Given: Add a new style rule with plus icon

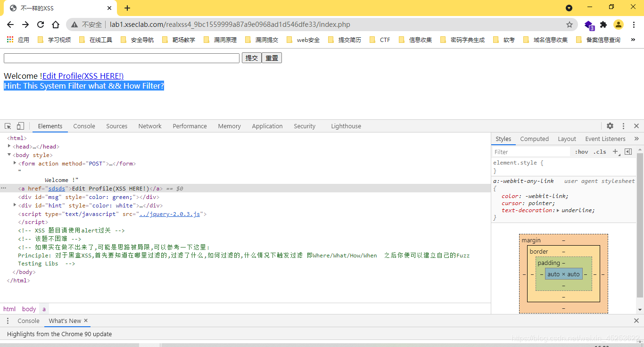Looking at the screenshot, I should point(615,152).
